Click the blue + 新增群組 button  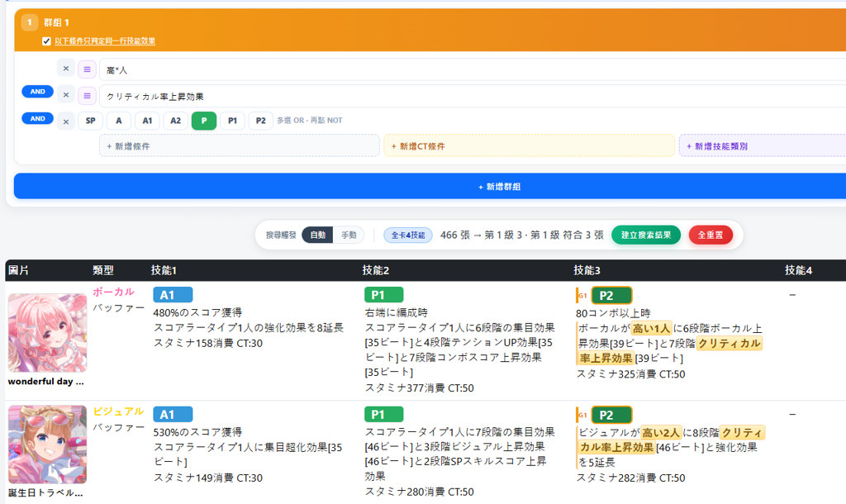[430, 186]
